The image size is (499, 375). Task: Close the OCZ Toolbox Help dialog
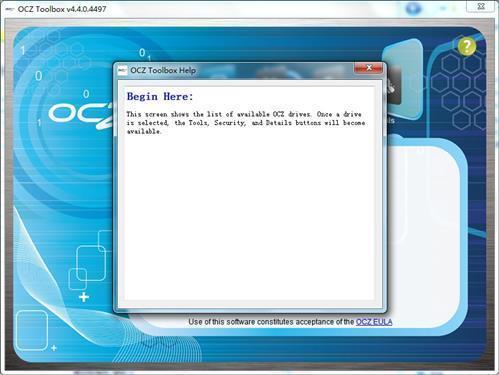(369, 68)
